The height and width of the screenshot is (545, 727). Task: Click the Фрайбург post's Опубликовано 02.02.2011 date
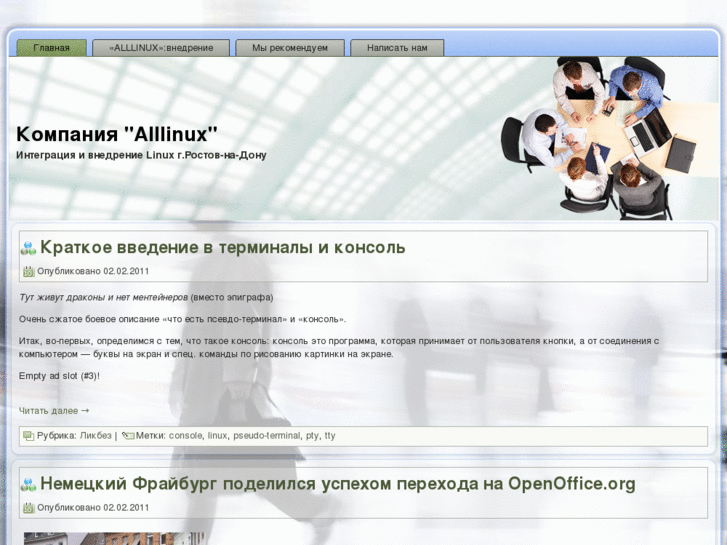click(93, 508)
